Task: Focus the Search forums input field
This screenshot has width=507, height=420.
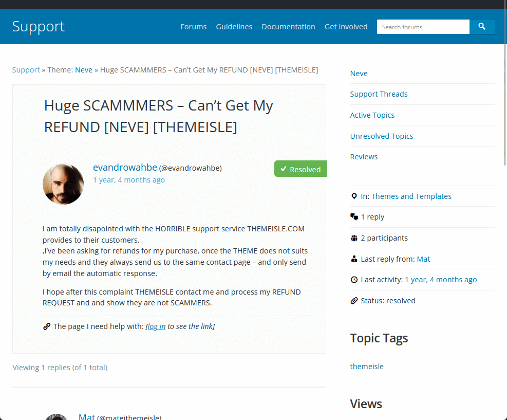Action: coord(423,27)
